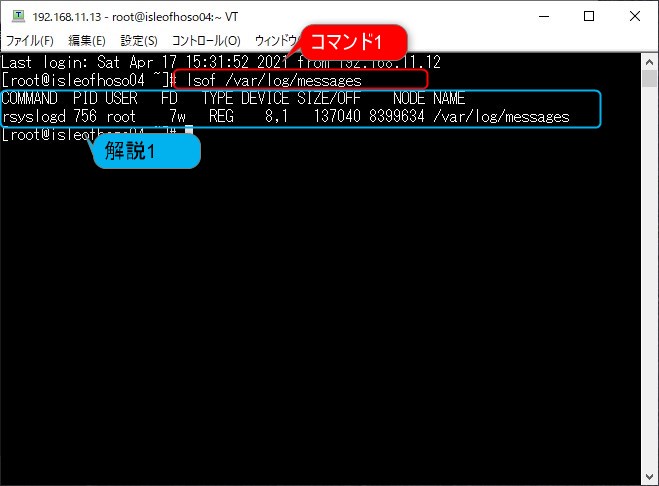
Task: Click the DEVICE column header
Action: [265, 98]
